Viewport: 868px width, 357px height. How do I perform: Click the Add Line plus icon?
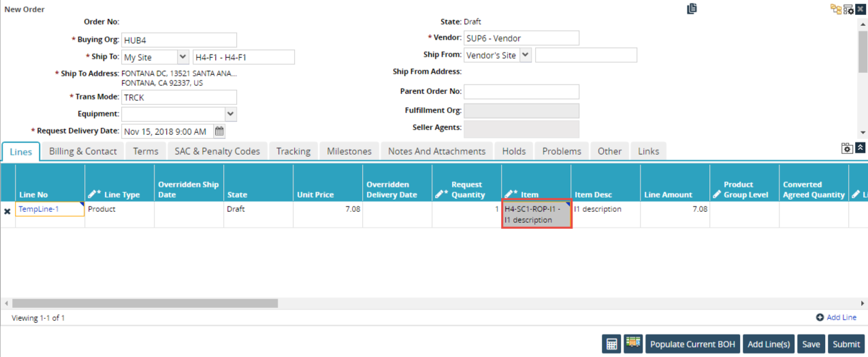820,317
